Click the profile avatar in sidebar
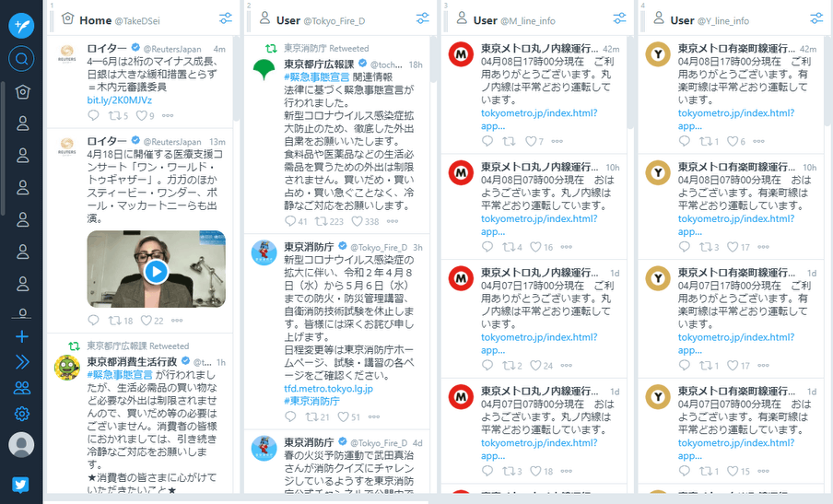 coord(21,445)
